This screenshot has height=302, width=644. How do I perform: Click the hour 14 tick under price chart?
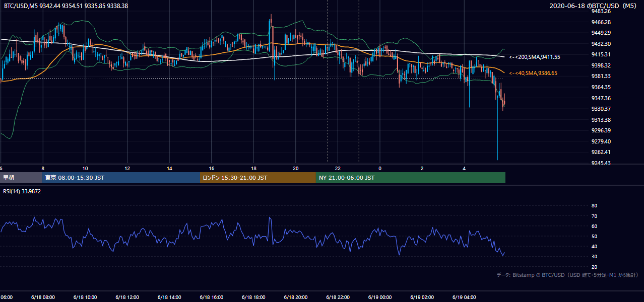[169, 168]
